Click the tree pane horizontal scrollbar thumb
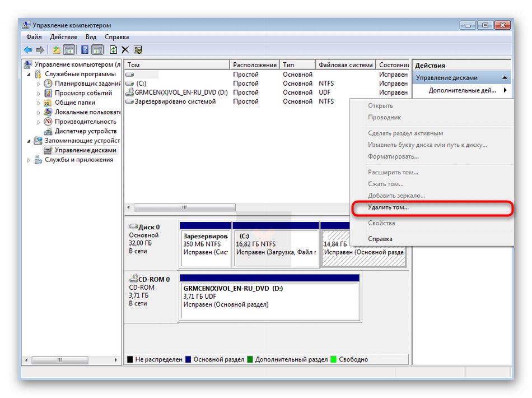Screen dimensions: 532x398 (x=60, y=360)
